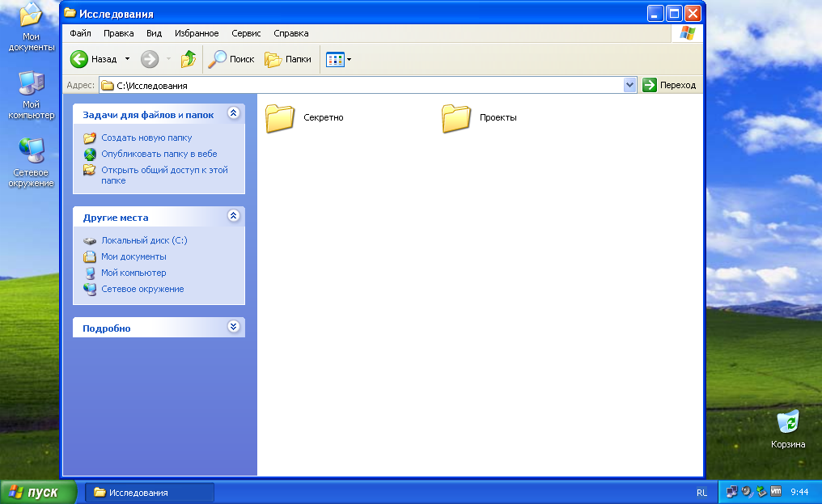Open Сетевое окружение in Другие места

142,289
